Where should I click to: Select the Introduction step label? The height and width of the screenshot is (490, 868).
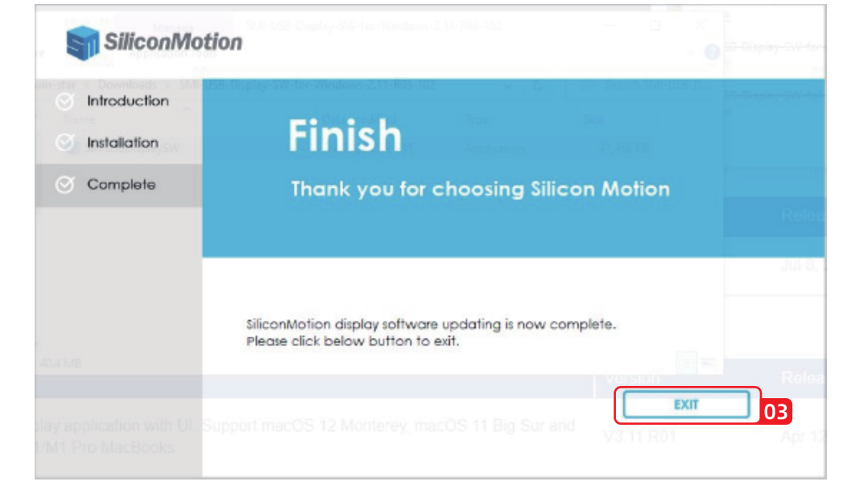[x=128, y=102]
